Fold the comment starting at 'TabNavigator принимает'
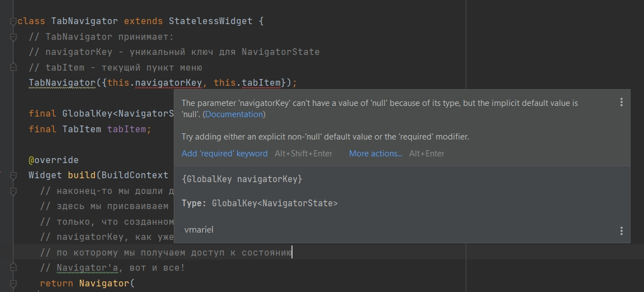The image size is (644, 292). click(x=13, y=37)
